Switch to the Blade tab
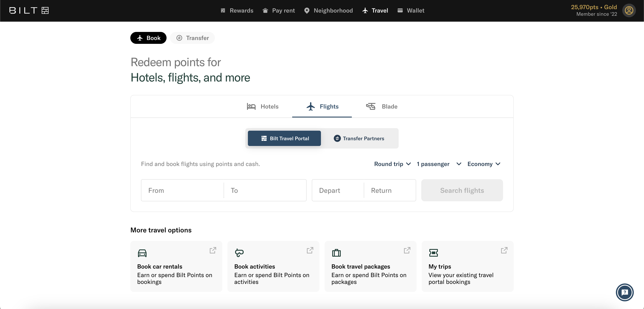This screenshot has width=644, height=309. 382,106
